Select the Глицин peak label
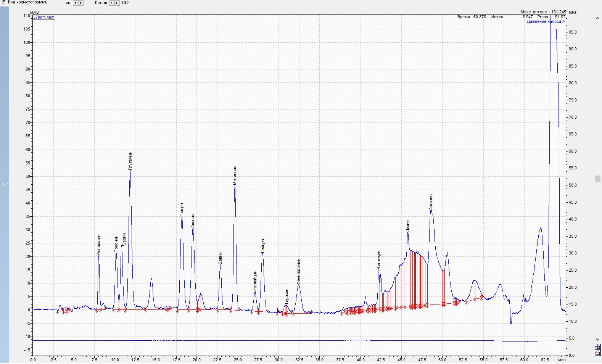The width and height of the screenshot is (602, 364). (x=182, y=210)
